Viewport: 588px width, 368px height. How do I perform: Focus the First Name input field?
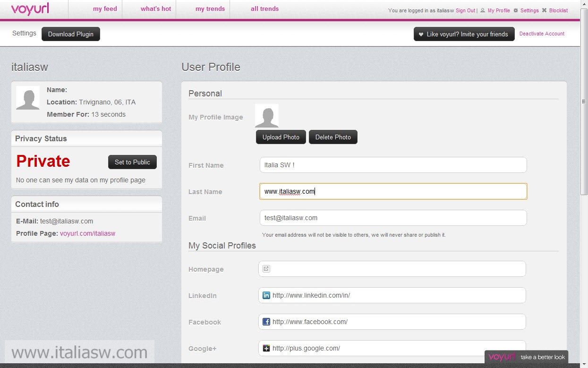pos(393,165)
